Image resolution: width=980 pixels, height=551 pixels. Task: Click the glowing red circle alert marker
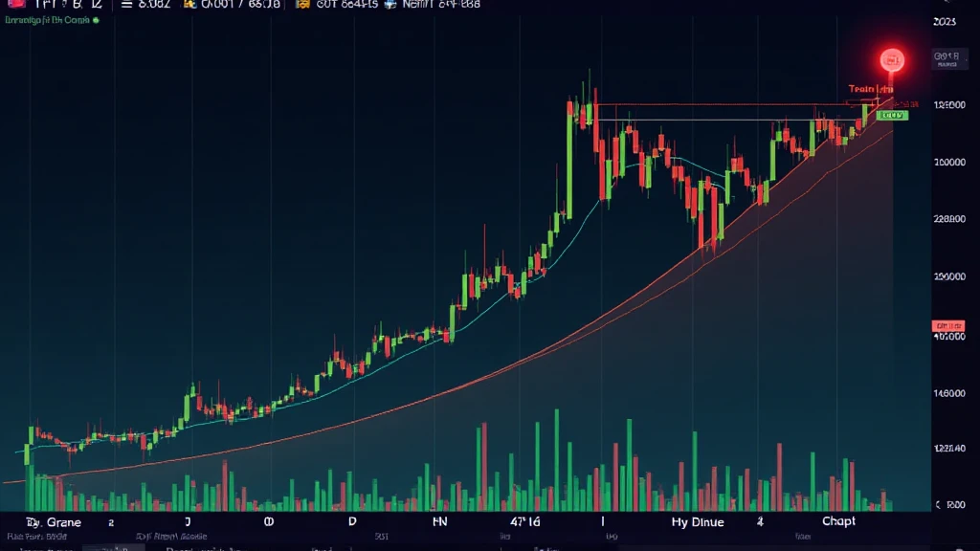pos(893,60)
